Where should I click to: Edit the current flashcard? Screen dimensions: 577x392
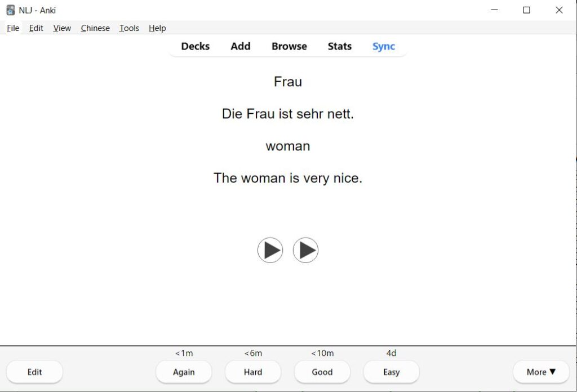(x=34, y=372)
